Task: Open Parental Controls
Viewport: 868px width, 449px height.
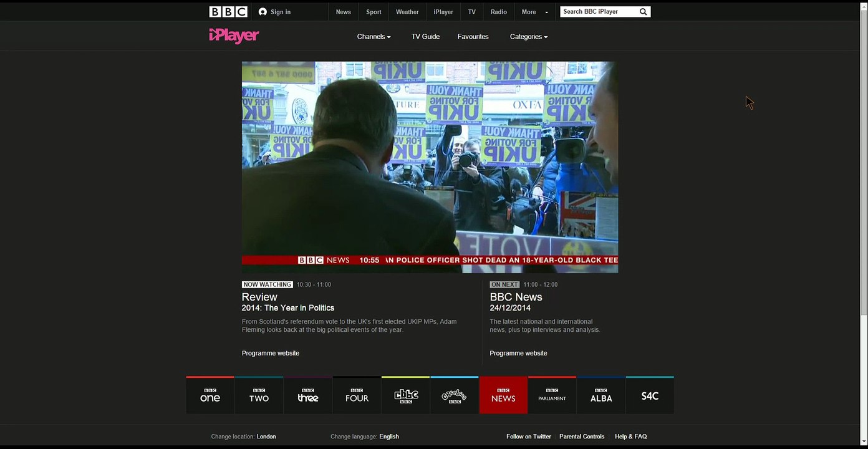Action: [x=582, y=437]
